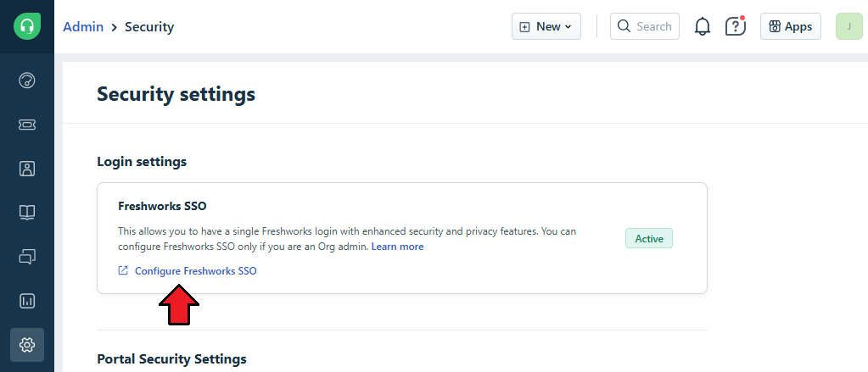Open the notifications bell
Image resolution: width=868 pixels, height=372 pixels.
click(702, 26)
